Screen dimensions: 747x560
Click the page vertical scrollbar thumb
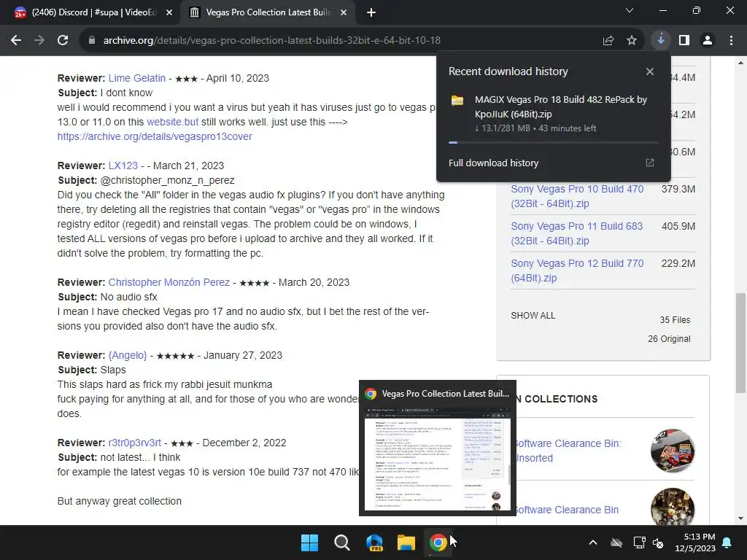pyautogui.click(x=740, y=343)
